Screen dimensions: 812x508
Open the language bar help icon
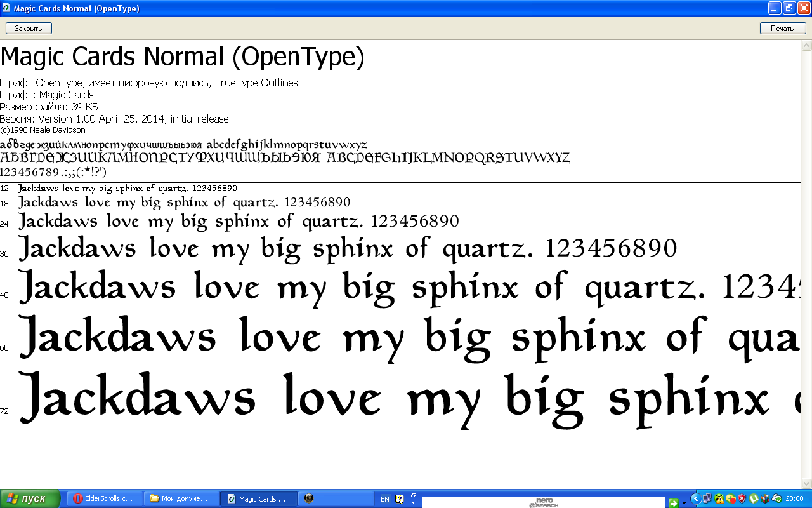[x=400, y=499]
